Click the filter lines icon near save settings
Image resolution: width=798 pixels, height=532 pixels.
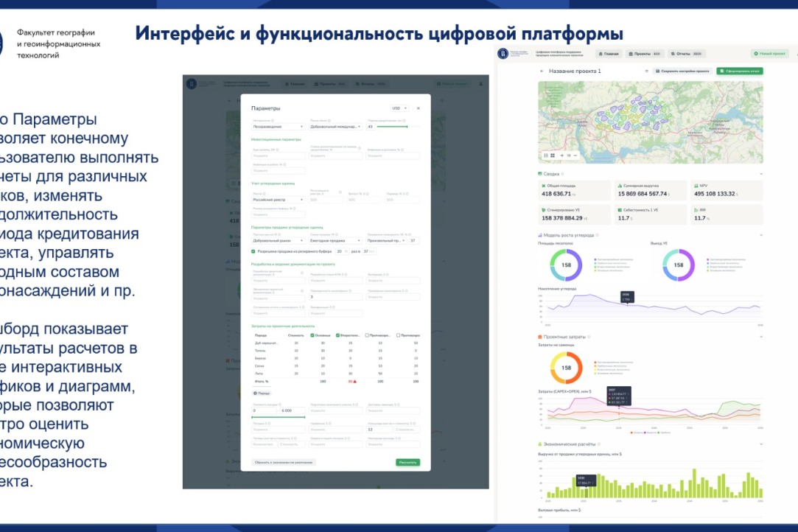point(646,71)
